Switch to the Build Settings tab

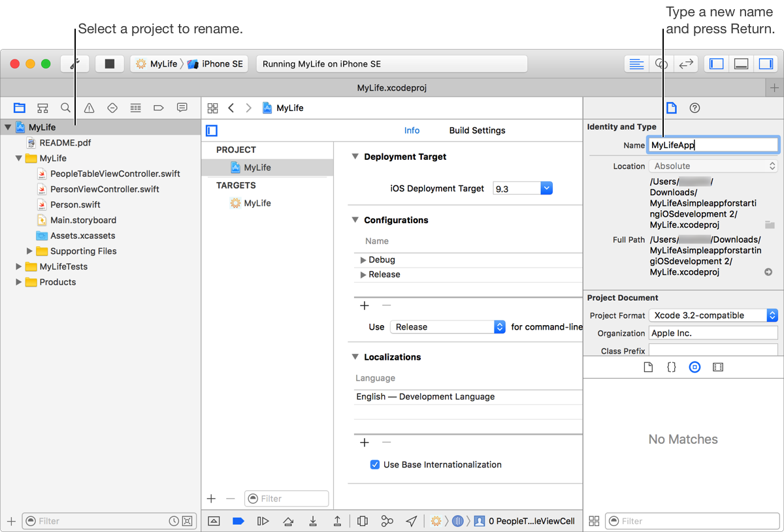(x=477, y=131)
